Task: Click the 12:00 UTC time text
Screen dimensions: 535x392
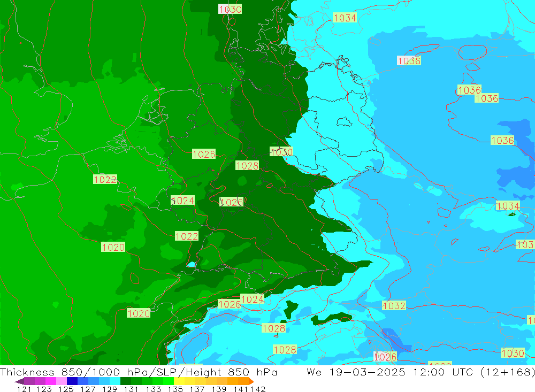Action: 442,372
